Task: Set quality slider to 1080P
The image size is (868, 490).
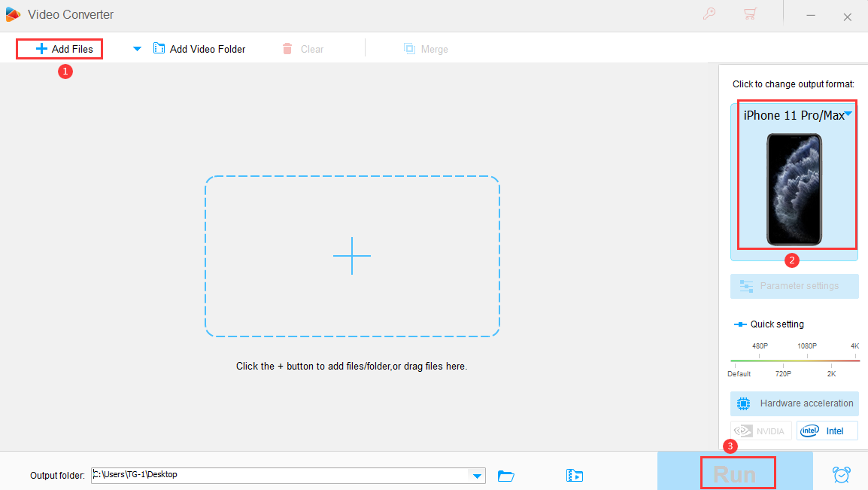Action: pyautogui.click(x=807, y=356)
